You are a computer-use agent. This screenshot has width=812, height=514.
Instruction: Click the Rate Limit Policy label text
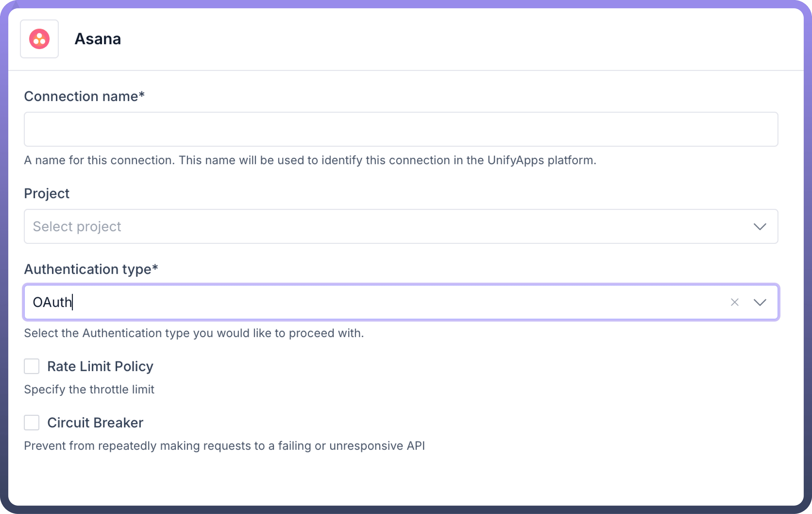tap(100, 366)
